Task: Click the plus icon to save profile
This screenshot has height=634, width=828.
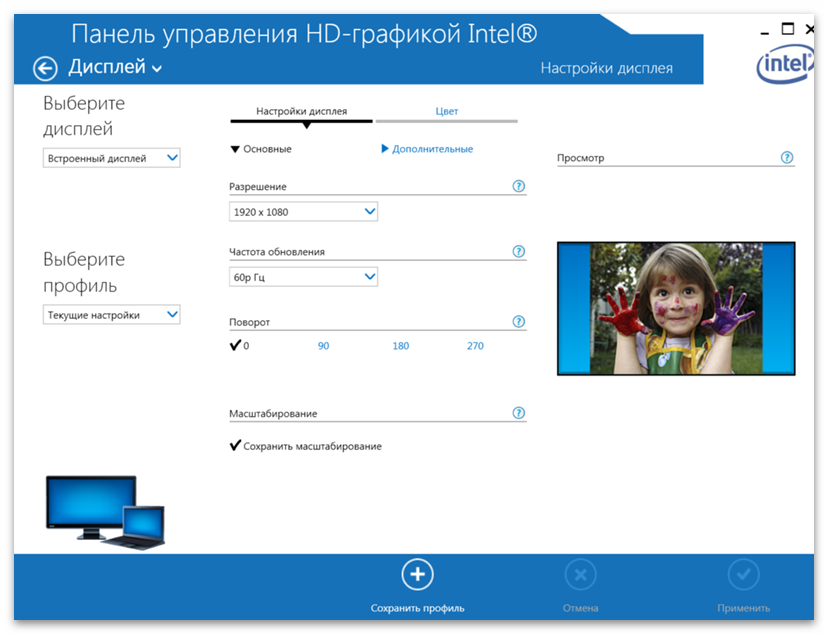Action: click(417, 575)
